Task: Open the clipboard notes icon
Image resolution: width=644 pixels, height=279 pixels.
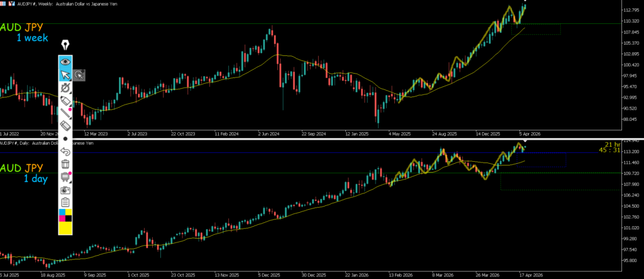Action: (x=65, y=202)
